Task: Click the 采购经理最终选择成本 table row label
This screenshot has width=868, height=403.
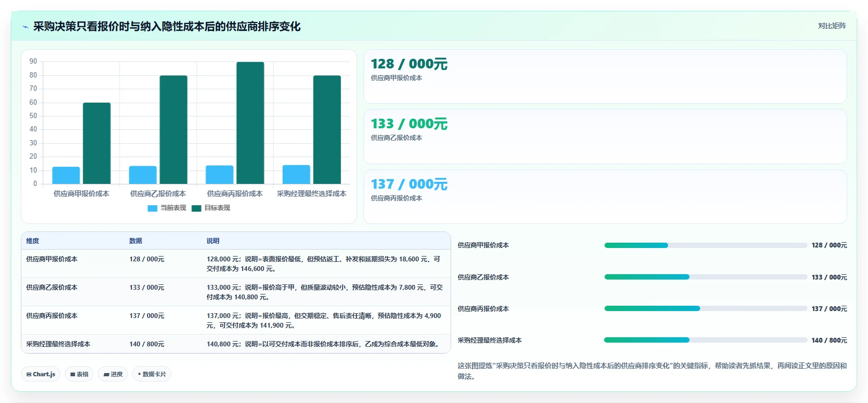Action: coord(58,344)
